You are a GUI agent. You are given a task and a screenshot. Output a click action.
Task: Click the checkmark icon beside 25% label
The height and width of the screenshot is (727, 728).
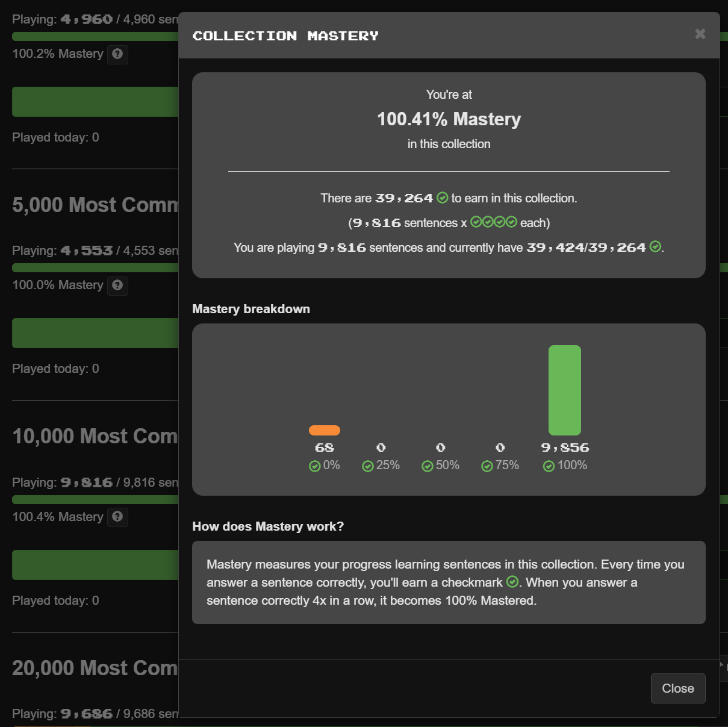point(367,466)
